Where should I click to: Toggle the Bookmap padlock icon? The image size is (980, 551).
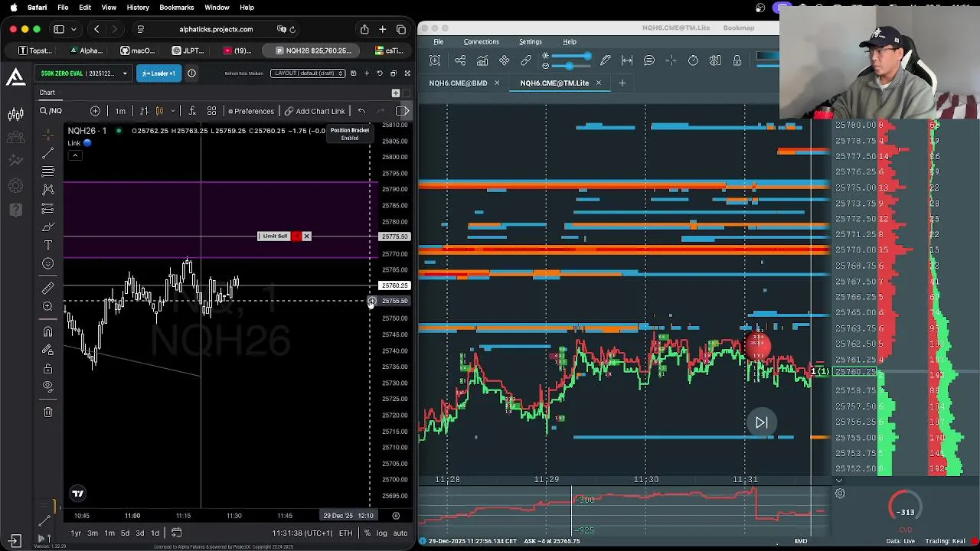pyautogui.click(x=737, y=60)
